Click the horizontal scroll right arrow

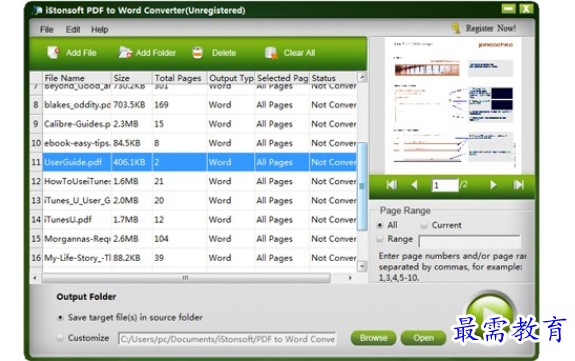pos(350,278)
